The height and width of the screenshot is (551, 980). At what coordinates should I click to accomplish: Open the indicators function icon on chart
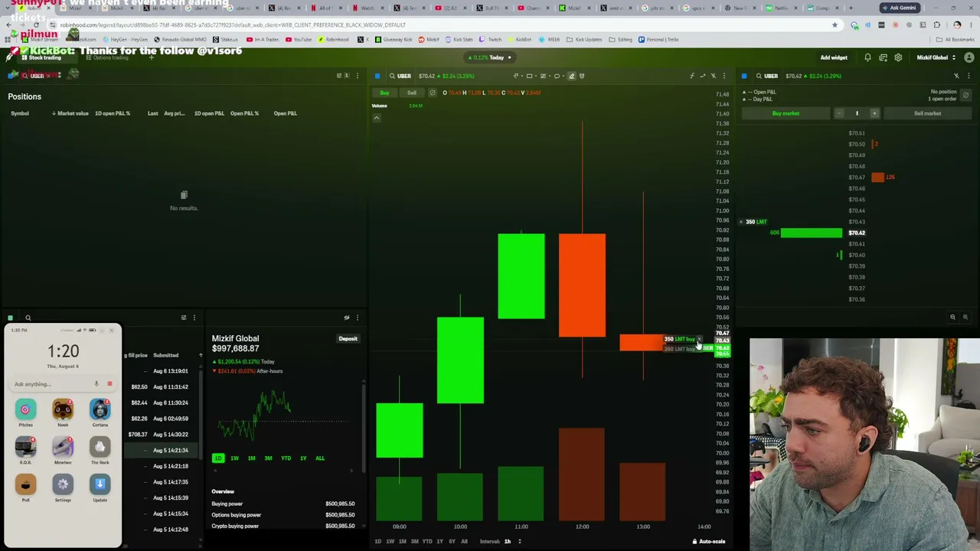click(692, 76)
